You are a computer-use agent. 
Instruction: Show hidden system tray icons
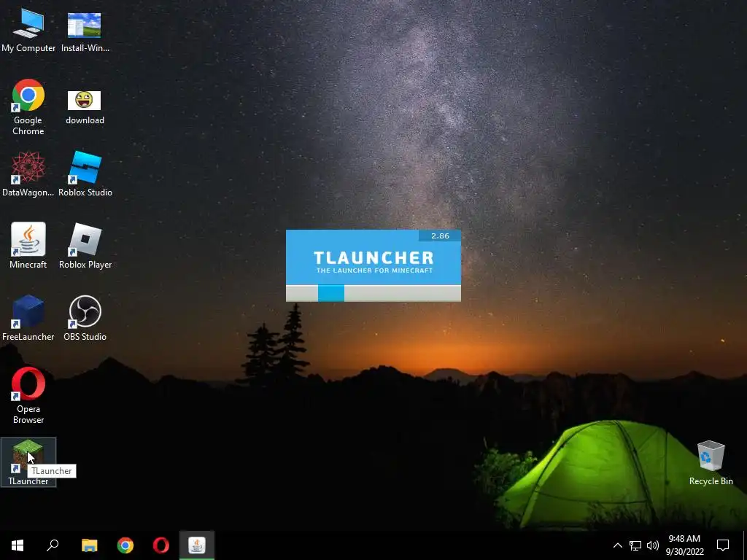[x=617, y=545]
